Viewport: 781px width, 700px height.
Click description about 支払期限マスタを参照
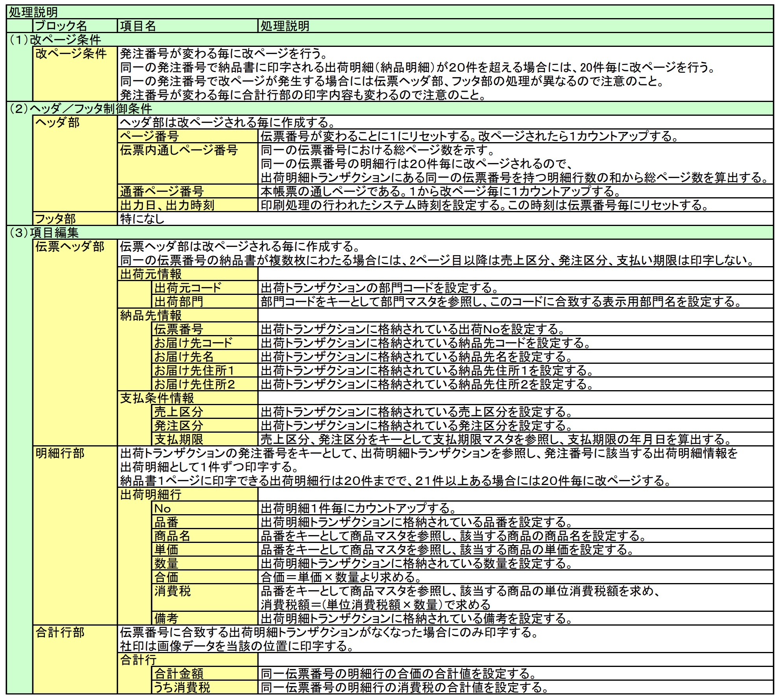[x=516, y=439]
